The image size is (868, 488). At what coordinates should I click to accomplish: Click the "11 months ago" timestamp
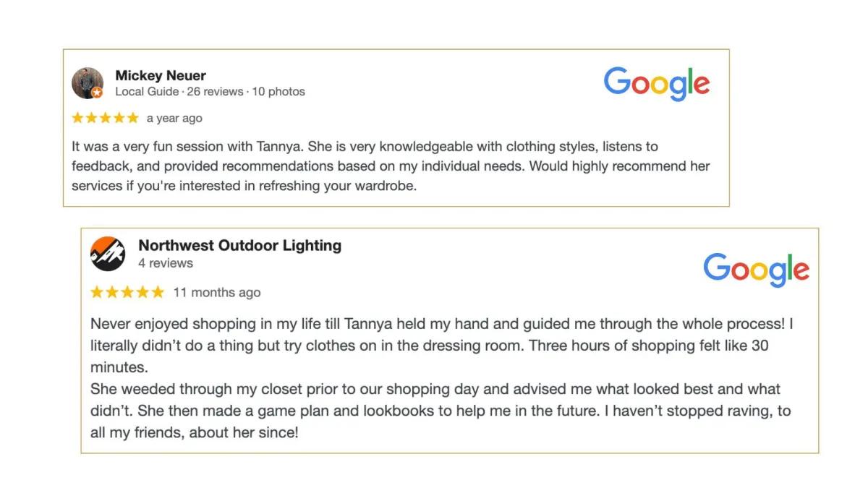pyautogui.click(x=217, y=293)
